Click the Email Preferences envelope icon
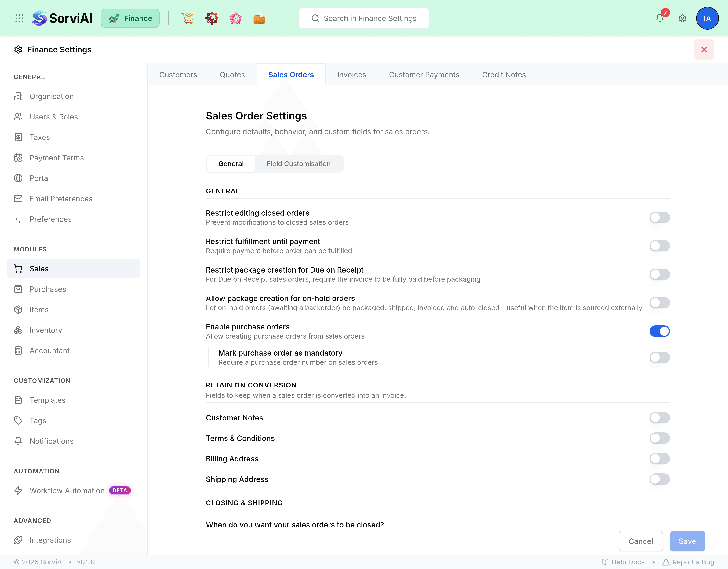The height and width of the screenshot is (569, 728). (x=18, y=199)
